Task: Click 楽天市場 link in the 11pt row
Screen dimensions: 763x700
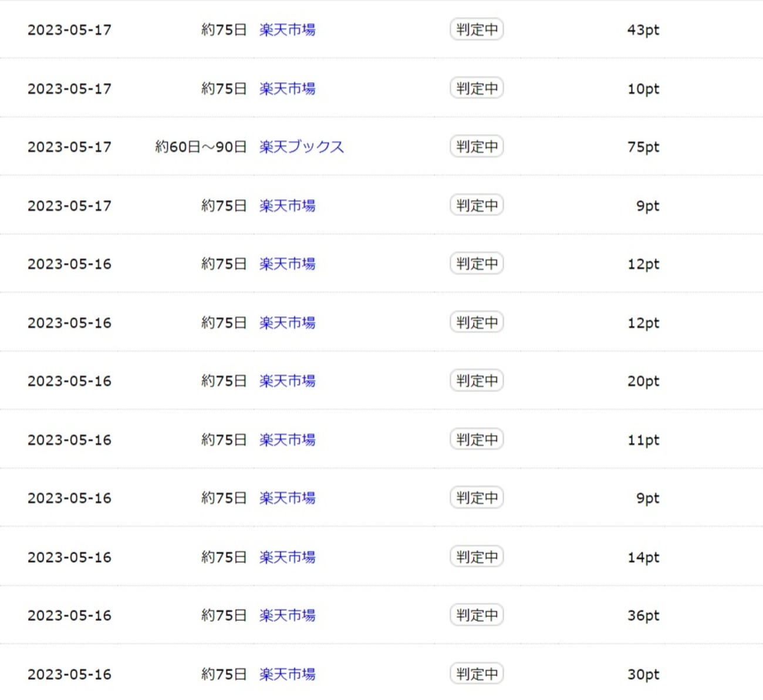Action: coord(287,440)
